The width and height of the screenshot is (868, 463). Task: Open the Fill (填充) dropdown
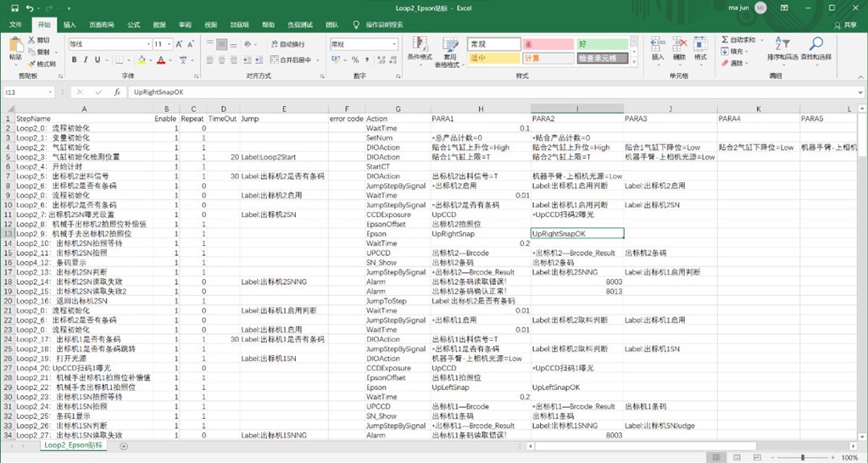coord(735,52)
